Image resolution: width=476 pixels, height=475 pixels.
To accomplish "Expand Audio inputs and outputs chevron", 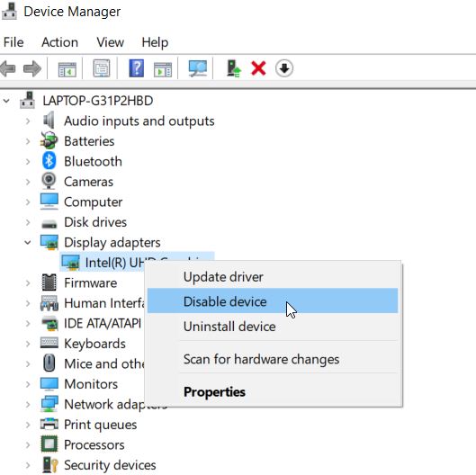I will tap(28, 121).
